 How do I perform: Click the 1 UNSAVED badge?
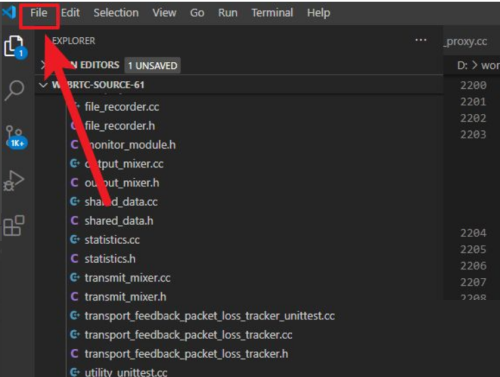click(x=153, y=65)
